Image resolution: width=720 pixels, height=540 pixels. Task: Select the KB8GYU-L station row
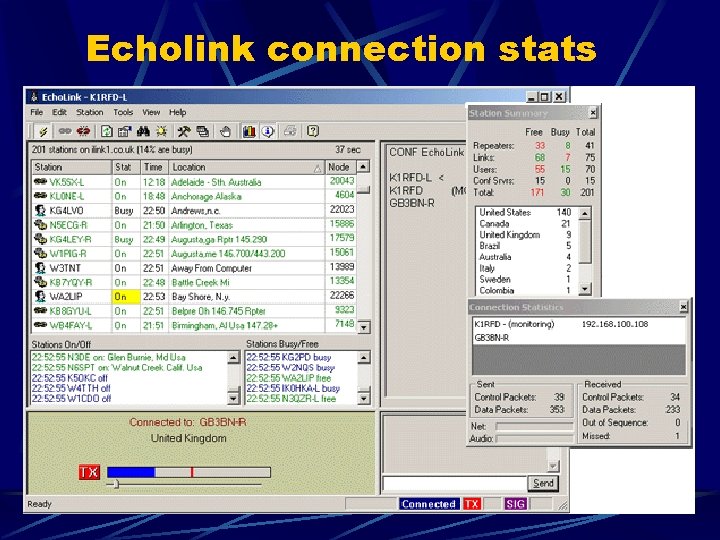(x=194, y=311)
